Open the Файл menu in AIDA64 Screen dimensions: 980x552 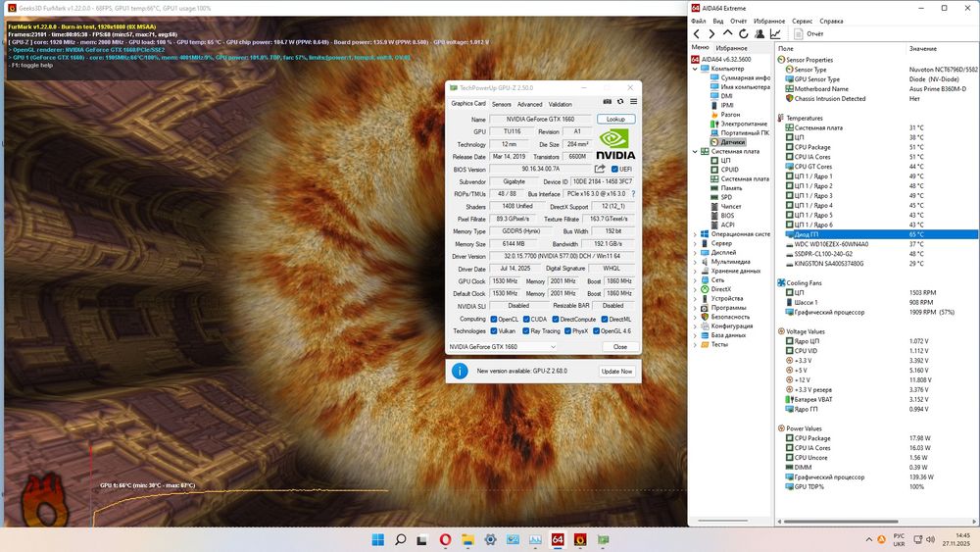point(698,22)
